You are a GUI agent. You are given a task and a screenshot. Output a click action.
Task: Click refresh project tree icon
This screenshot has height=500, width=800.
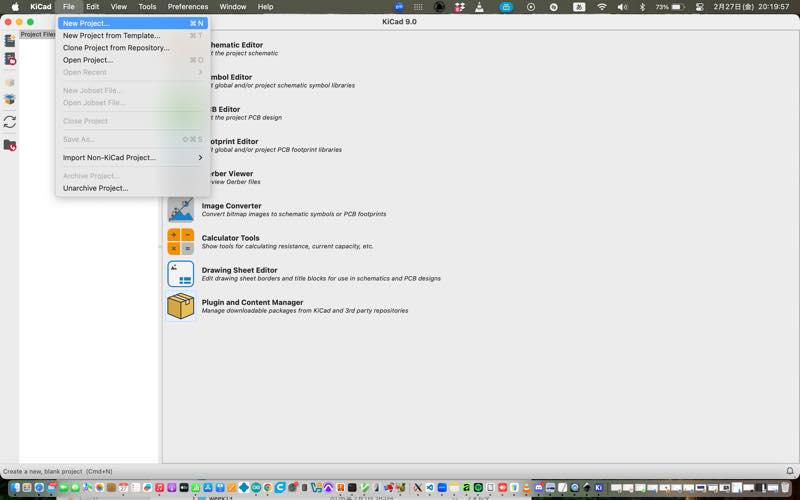click(x=10, y=122)
